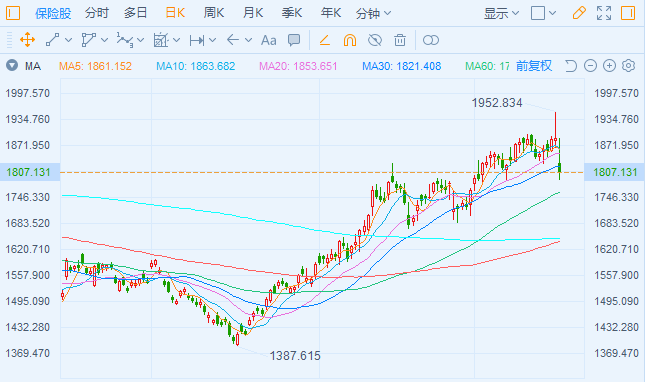The width and height of the screenshot is (645, 382).
Task: Click the trash delete drawings icon
Action: click(x=400, y=40)
